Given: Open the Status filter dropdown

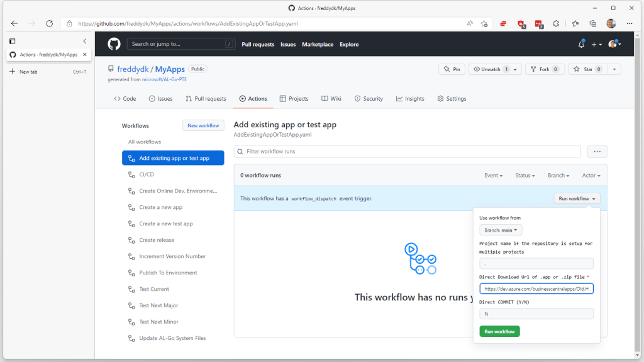Looking at the screenshot, I should click(x=525, y=176).
